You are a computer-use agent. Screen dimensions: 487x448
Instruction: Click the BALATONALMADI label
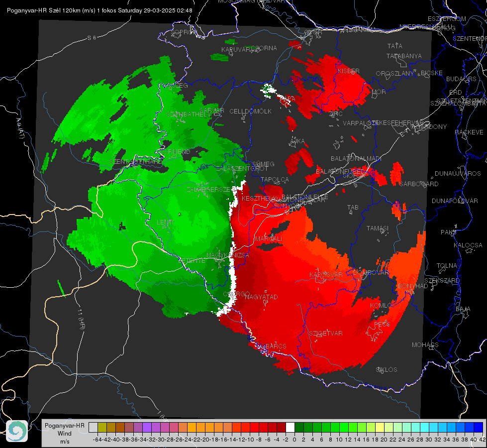[356, 158]
